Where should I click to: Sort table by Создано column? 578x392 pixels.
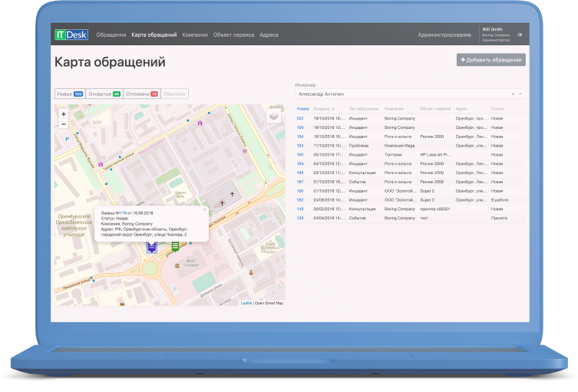click(323, 109)
